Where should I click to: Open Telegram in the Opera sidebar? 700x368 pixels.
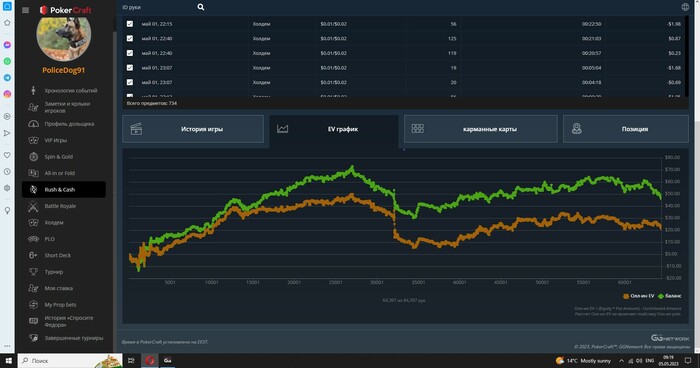click(x=7, y=78)
